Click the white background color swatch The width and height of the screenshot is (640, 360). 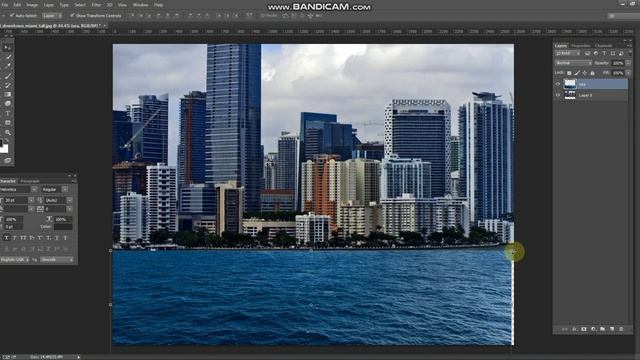(x=4, y=149)
